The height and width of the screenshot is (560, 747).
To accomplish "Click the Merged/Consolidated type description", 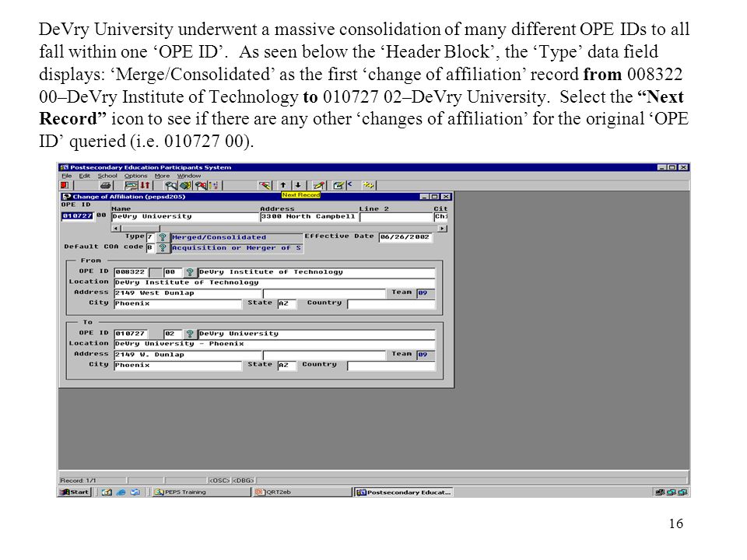I will (237, 237).
